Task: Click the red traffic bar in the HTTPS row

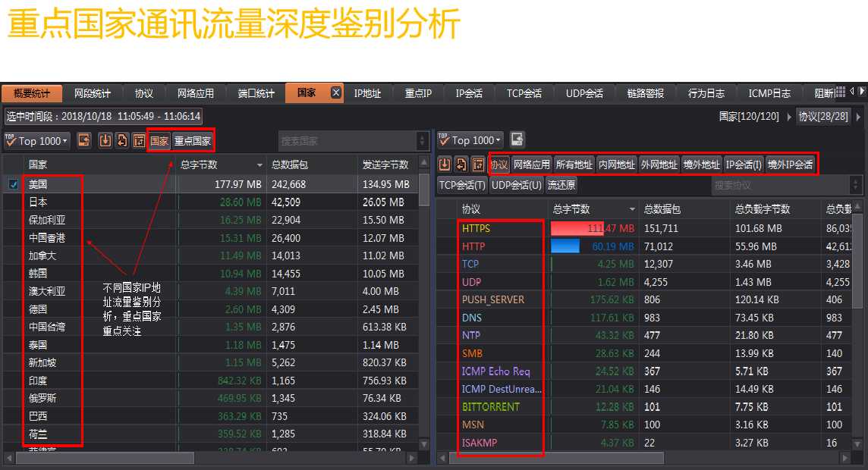Action: pyautogui.click(x=577, y=228)
